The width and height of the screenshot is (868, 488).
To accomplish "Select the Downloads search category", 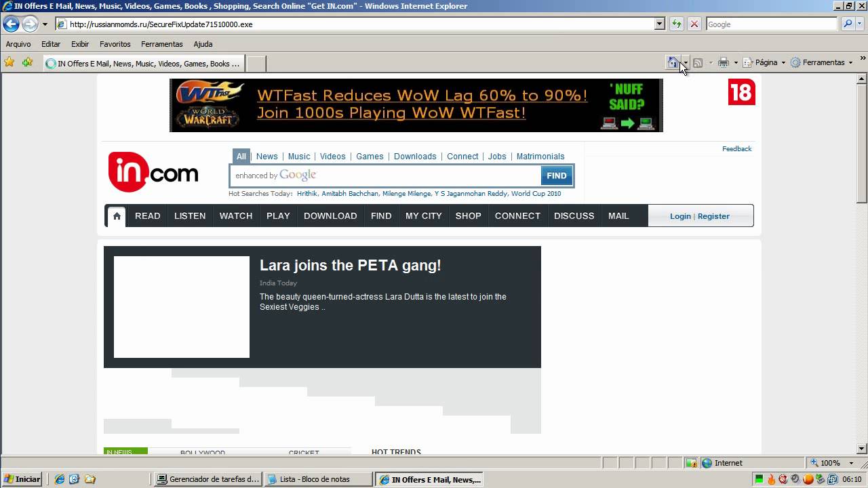I will [415, 157].
